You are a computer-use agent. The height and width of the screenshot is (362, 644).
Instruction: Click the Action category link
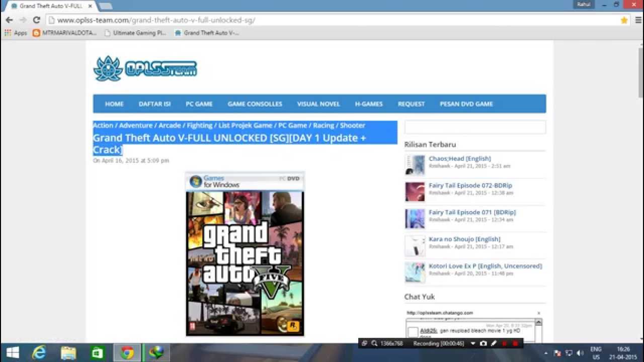(103, 125)
